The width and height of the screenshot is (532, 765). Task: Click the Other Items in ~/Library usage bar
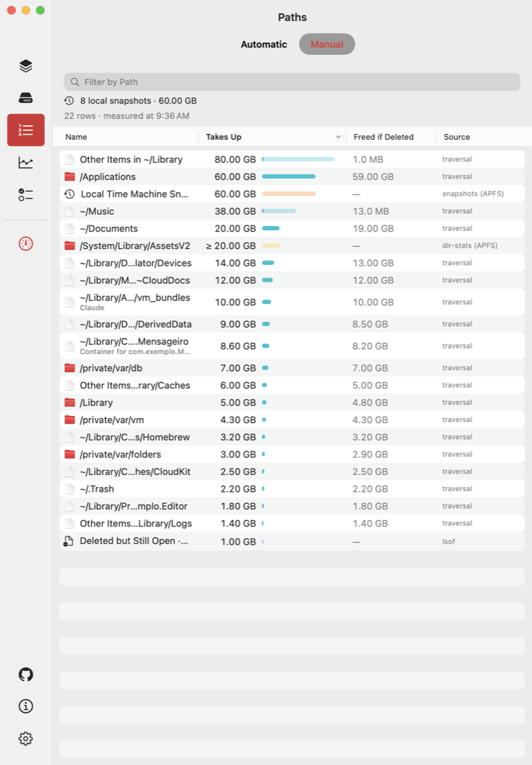[298, 159]
